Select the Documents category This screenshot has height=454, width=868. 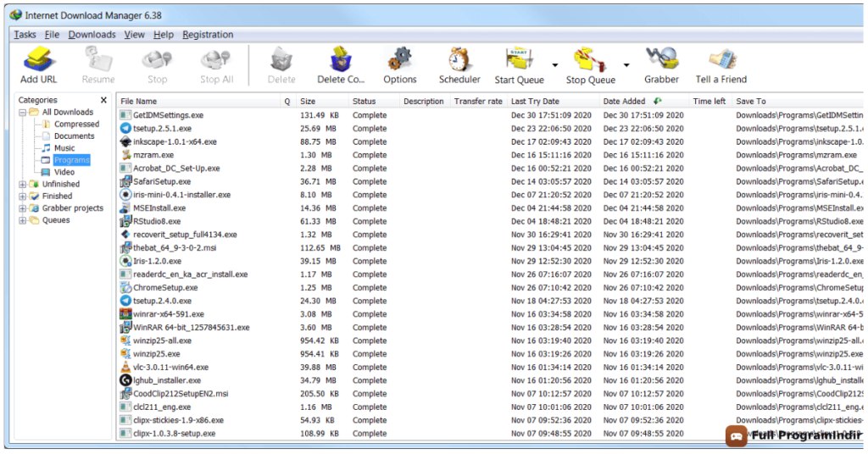pos(75,136)
